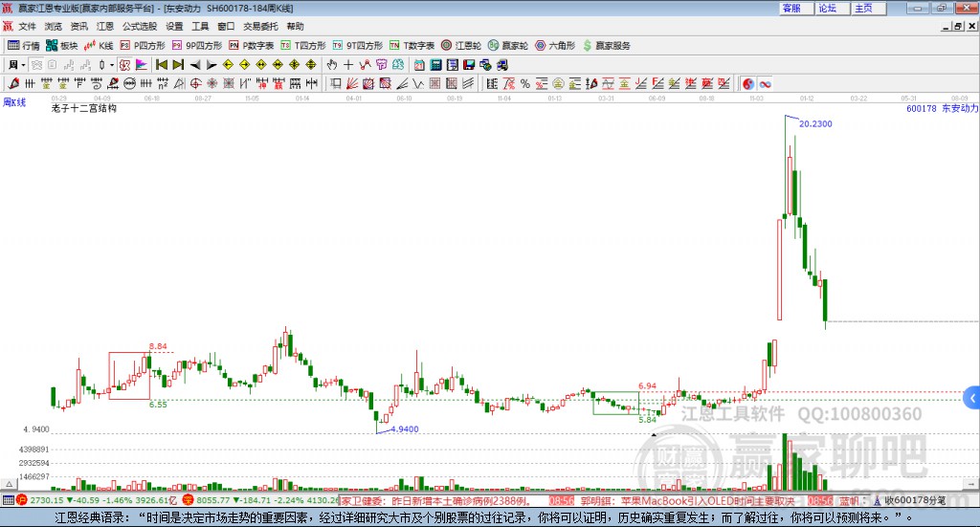Open the 公式选股 menu
Screen dimensions: 980x527
click(x=139, y=26)
